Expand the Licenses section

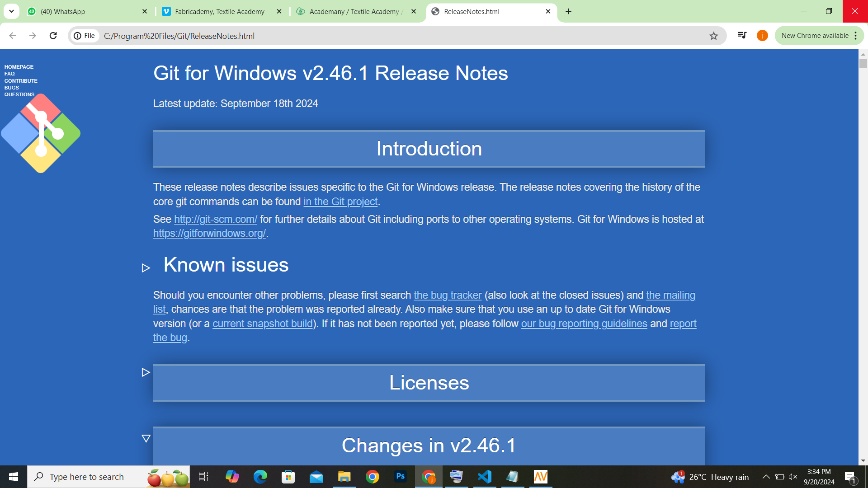coord(146,372)
